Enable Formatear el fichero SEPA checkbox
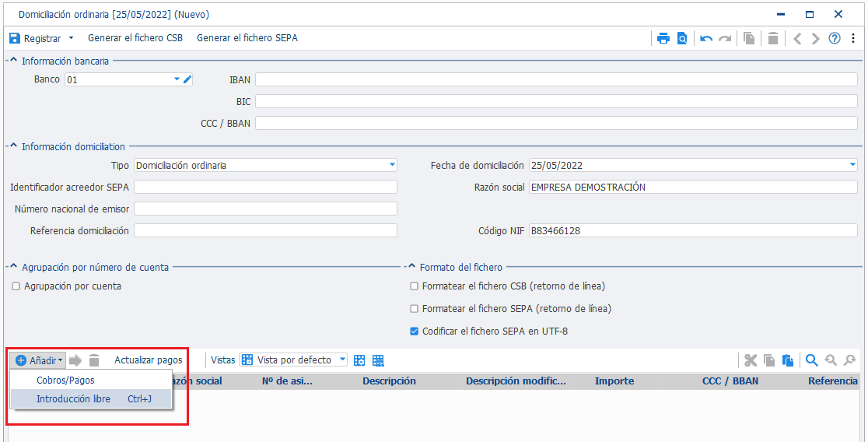 pyautogui.click(x=414, y=308)
